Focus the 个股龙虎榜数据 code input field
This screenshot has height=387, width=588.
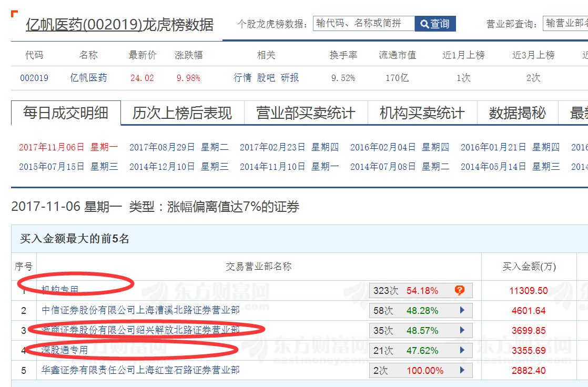pyautogui.click(x=364, y=24)
